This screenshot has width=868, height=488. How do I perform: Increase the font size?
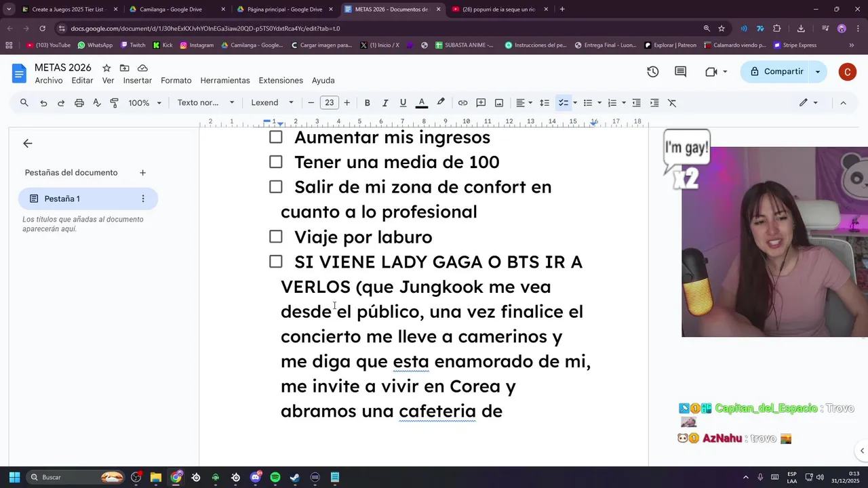coord(347,103)
